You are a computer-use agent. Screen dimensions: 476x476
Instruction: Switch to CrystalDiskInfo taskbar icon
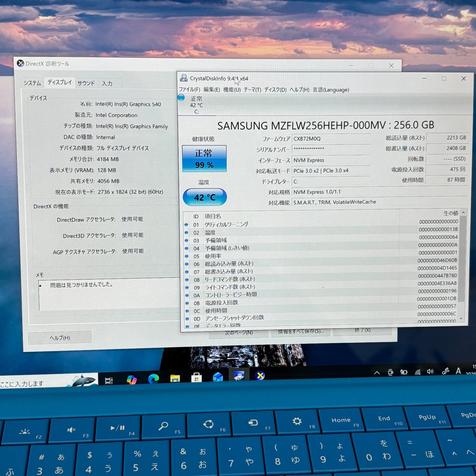coord(239,376)
